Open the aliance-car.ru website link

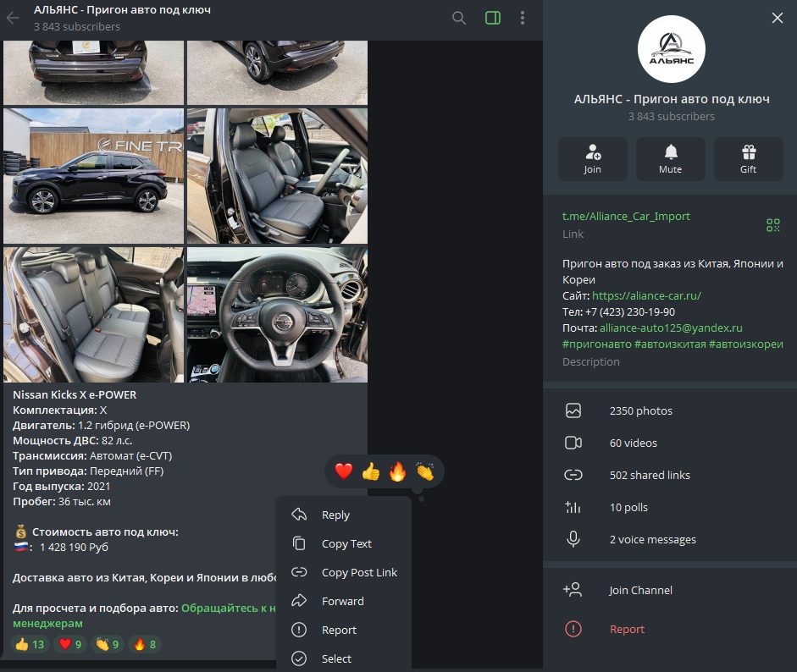[x=646, y=295]
